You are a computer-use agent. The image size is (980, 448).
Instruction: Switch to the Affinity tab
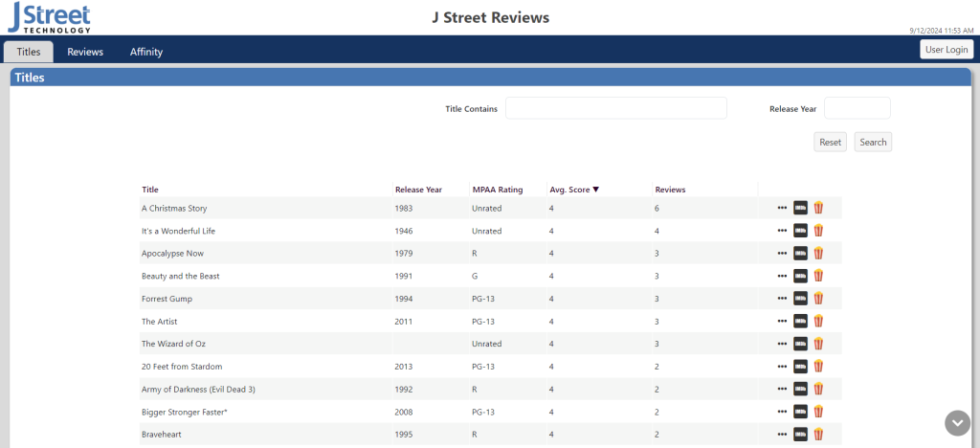(x=146, y=52)
